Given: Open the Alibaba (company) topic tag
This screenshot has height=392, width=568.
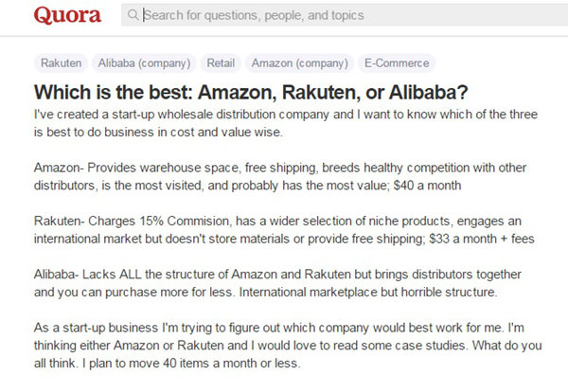Looking at the screenshot, I should click(144, 64).
